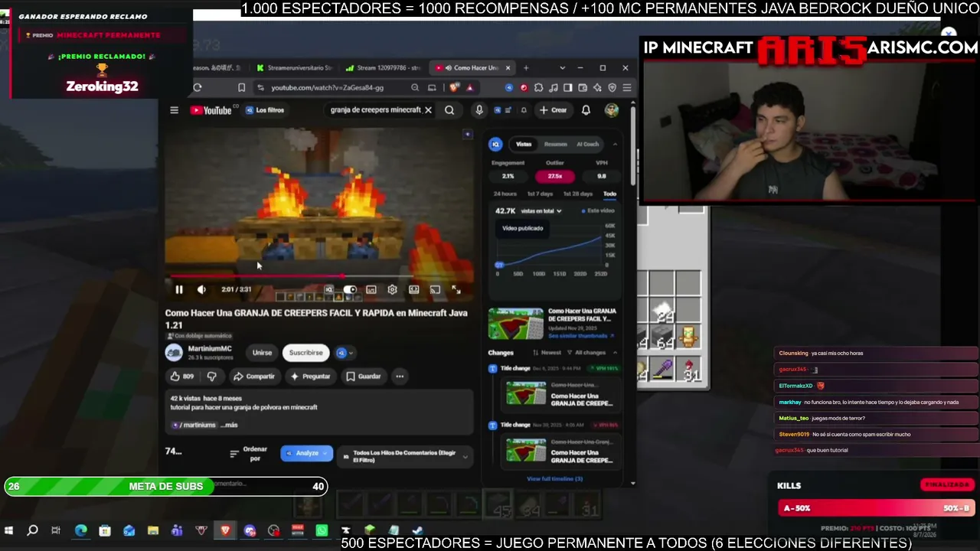
Task: Select the 1st 7 days time range
Action: (540, 194)
